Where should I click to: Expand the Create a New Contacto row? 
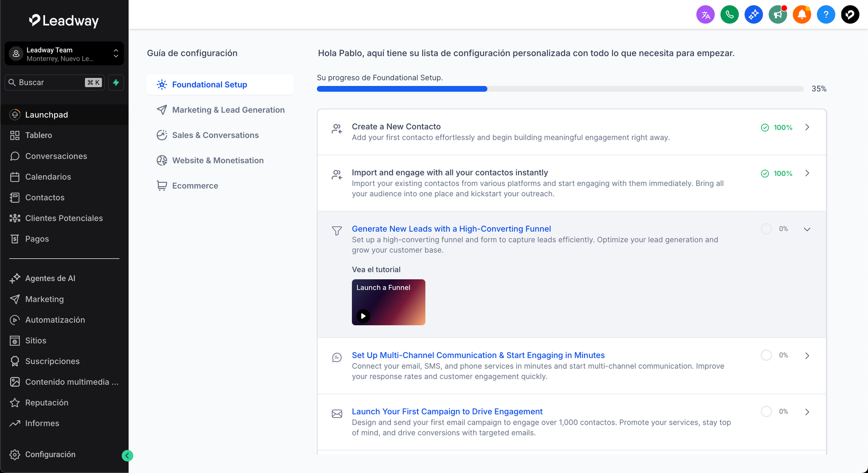click(807, 127)
